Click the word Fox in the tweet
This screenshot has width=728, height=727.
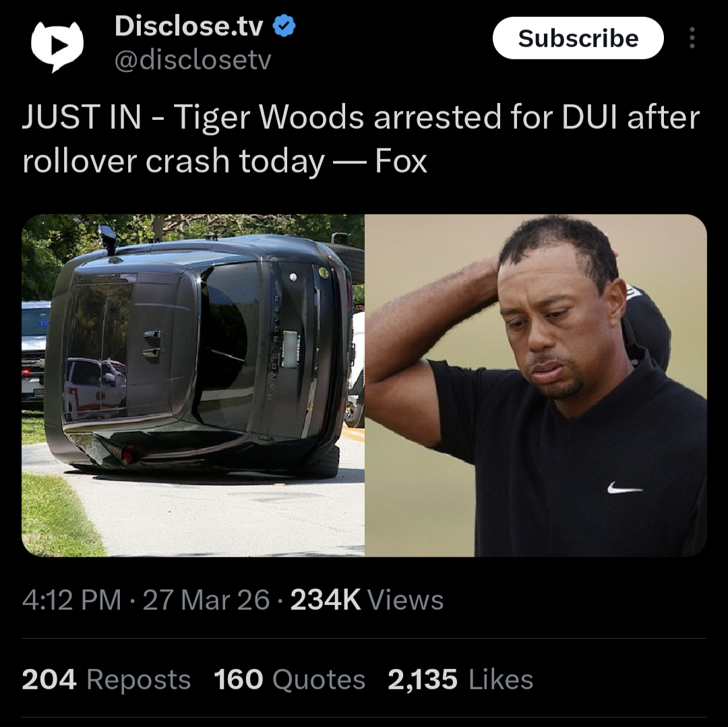click(x=400, y=162)
